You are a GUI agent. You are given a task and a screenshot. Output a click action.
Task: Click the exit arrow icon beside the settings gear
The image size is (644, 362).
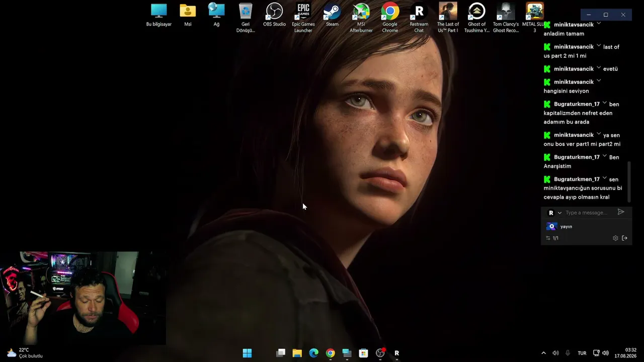[x=624, y=238]
